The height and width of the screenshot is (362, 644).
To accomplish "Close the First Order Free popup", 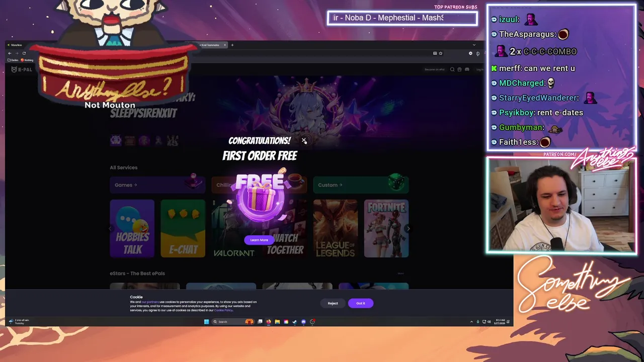I will click(304, 141).
